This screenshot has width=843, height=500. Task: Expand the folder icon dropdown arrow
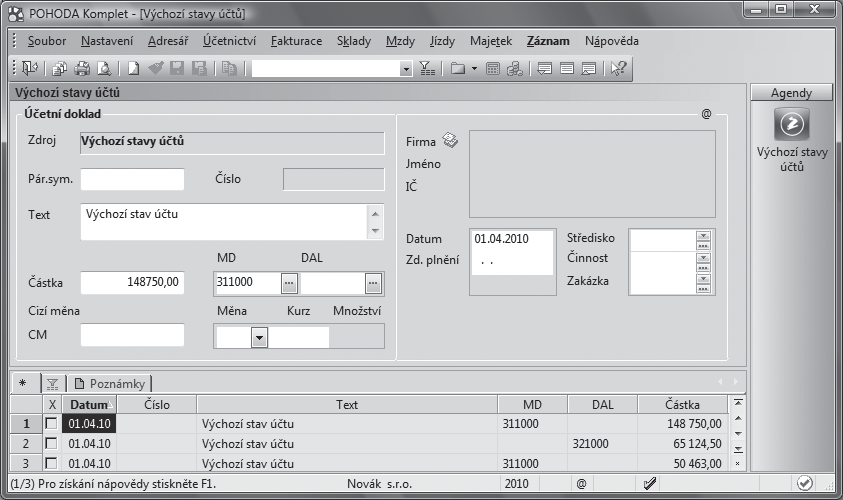pyautogui.click(x=474, y=69)
